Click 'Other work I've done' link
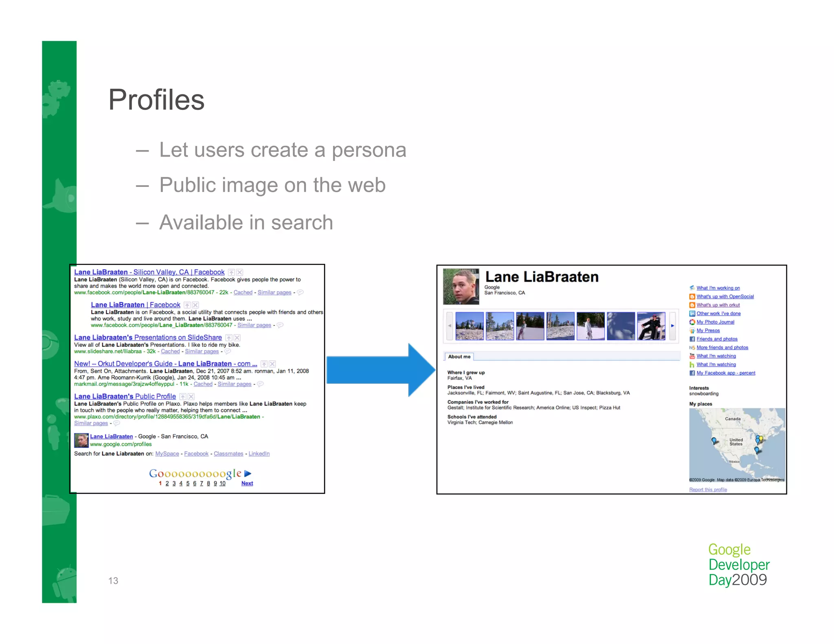 click(718, 313)
